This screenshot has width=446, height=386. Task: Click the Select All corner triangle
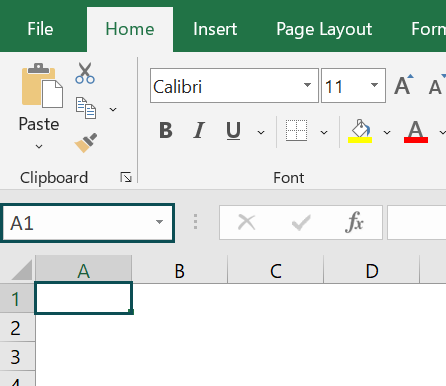(22, 270)
